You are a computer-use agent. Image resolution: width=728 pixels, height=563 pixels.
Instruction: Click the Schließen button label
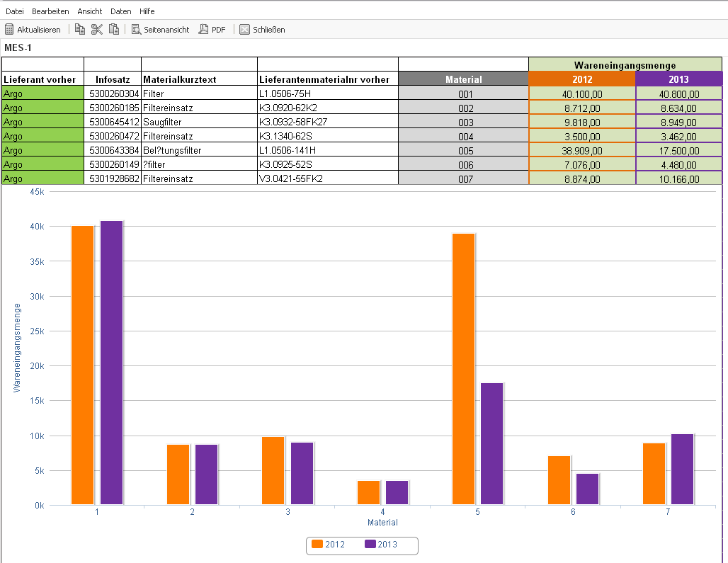pyautogui.click(x=269, y=30)
